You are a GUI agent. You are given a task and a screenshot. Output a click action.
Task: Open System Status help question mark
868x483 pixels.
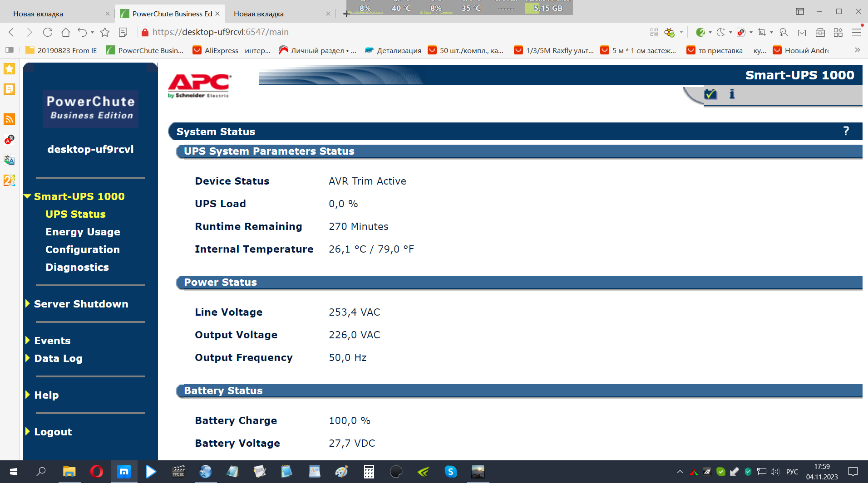[x=846, y=131]
